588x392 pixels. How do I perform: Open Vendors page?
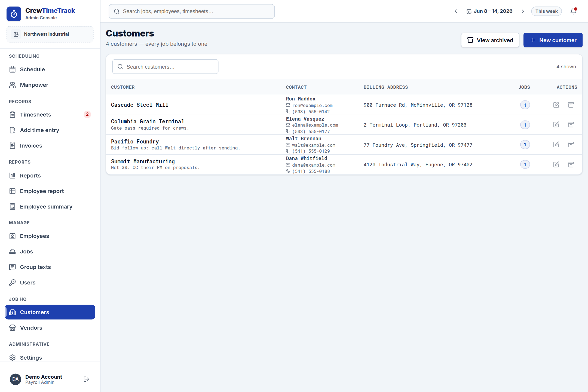coord(50,328)
